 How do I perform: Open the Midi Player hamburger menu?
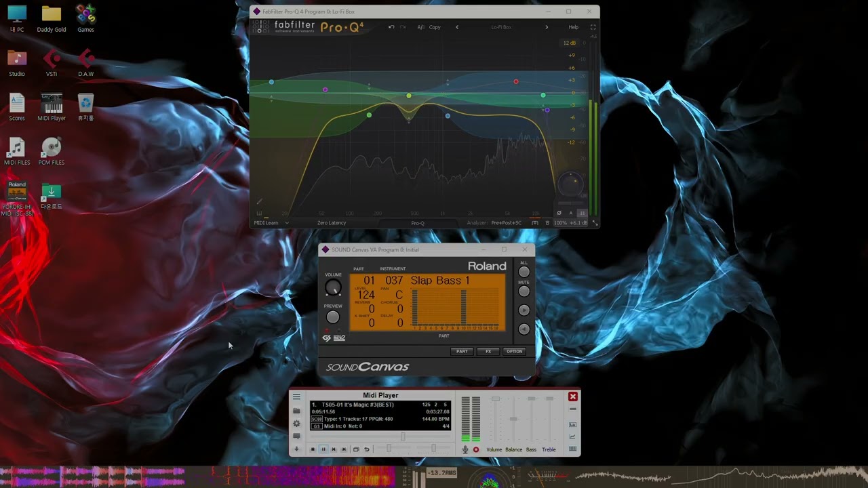[x=296, y=396]
